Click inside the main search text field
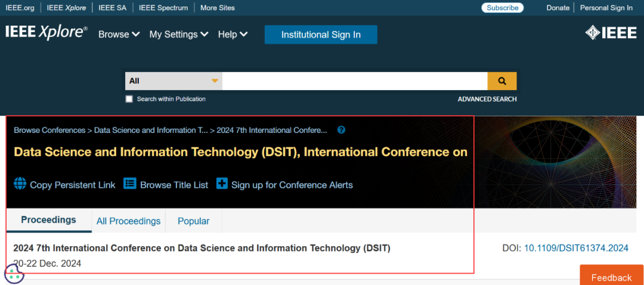 pos(354,81)
